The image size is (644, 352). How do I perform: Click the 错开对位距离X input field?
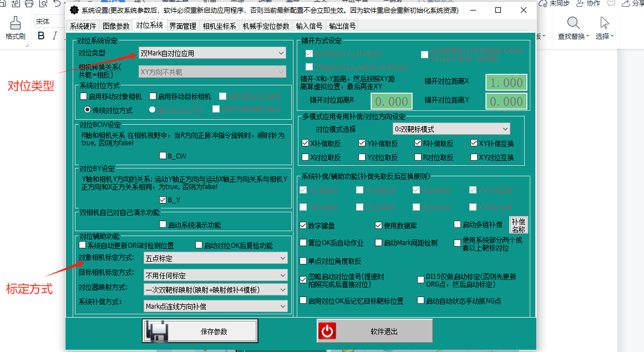(506, 83)
